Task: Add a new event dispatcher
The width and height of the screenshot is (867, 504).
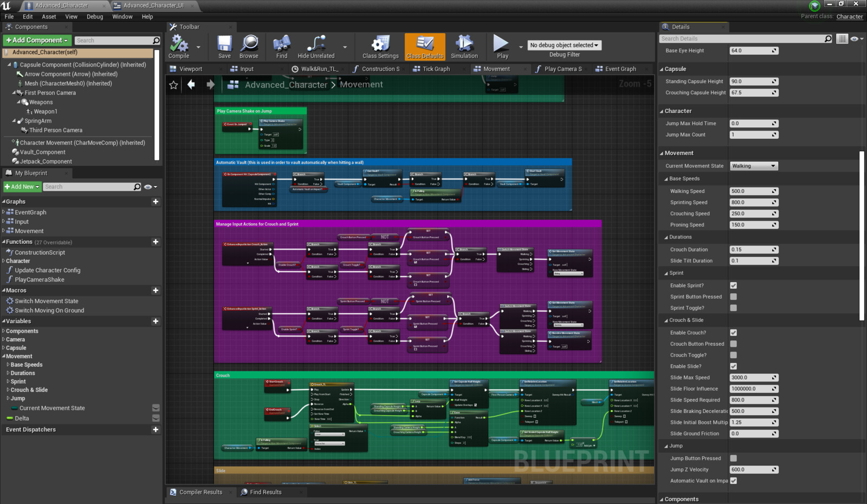Action: coord(156,430)
